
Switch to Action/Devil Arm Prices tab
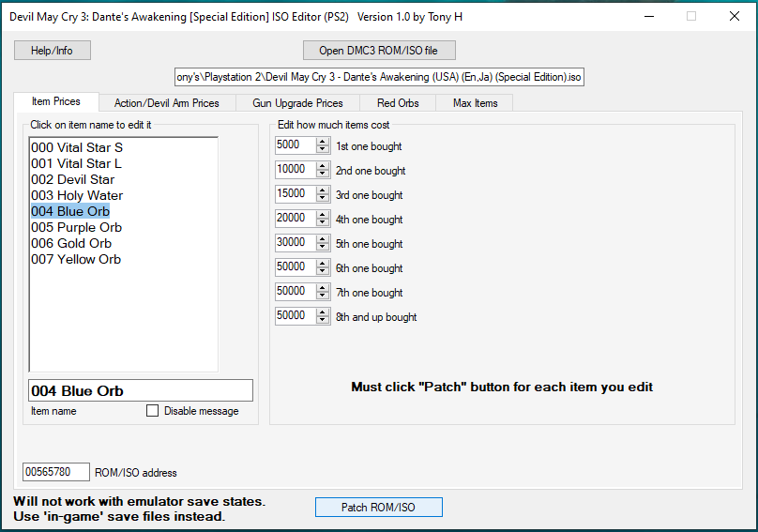click(x=166, y=103)
